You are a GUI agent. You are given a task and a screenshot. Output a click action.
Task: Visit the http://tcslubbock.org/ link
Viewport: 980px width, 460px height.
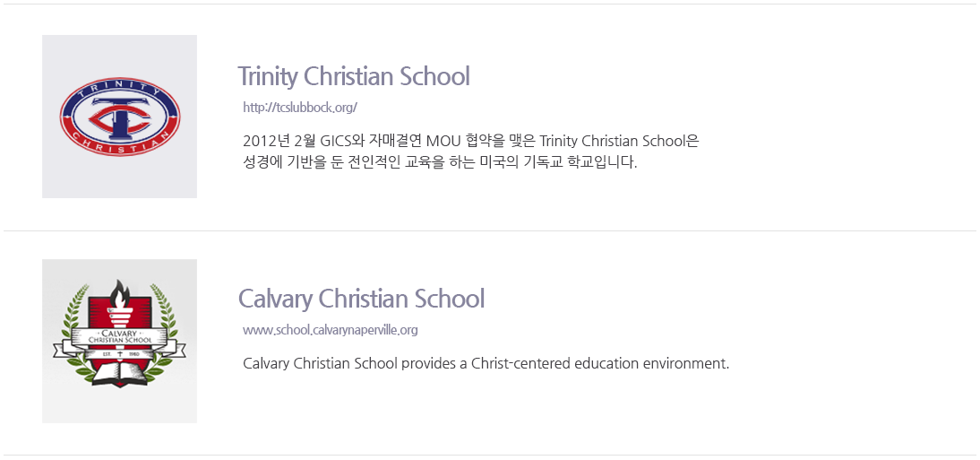(300, 107)
